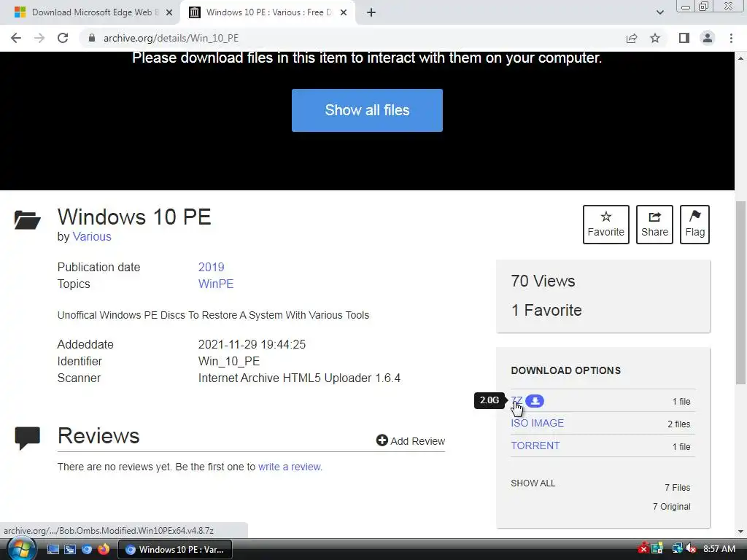Click the 1 Favorite text
The image size is (747, 560).
click(546, 310)
